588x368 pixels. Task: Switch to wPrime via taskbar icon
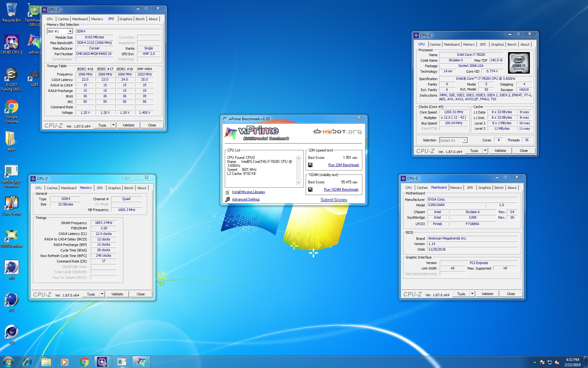[141, 362]
